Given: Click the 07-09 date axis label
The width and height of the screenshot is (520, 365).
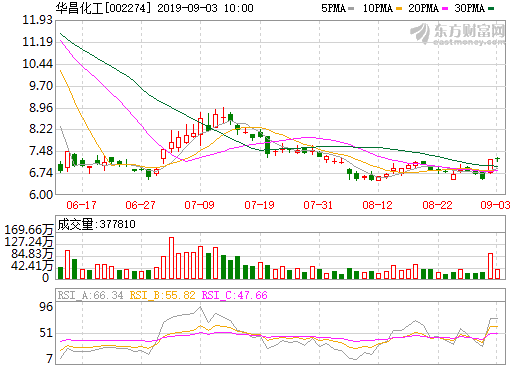Looking at the screenshot, I should (x=199, y=205).
